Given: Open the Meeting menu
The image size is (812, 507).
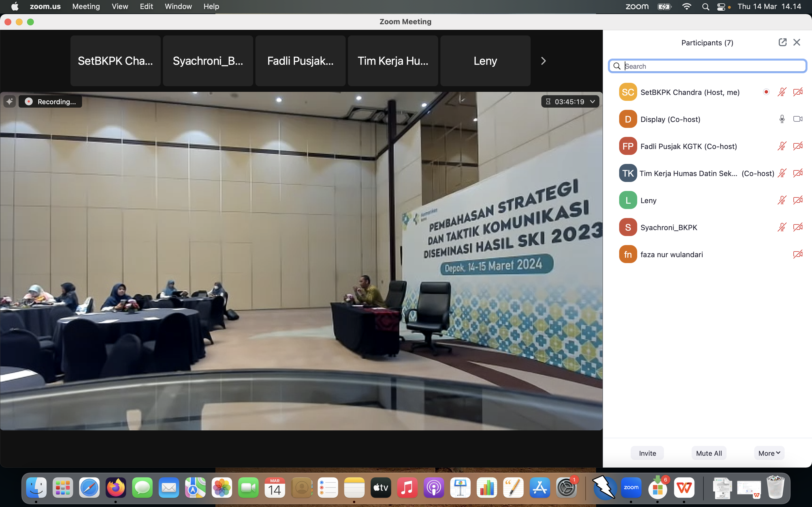Looking at the screenshot, I should point(86,6).
